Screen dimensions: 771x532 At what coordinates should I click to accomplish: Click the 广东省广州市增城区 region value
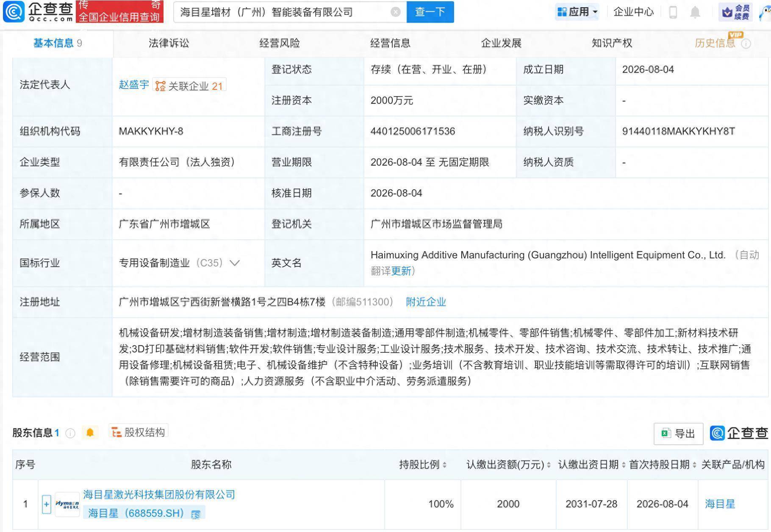[x=164, y=224]
